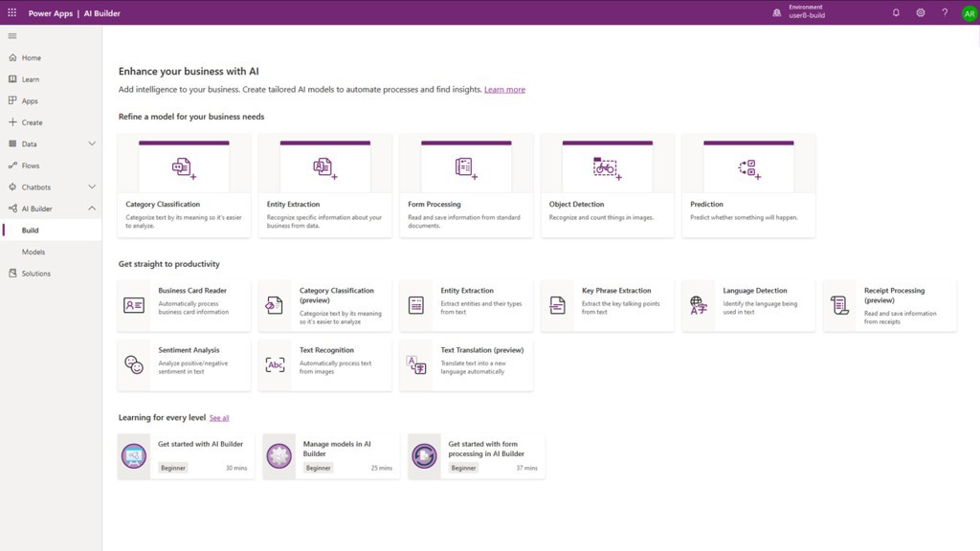This screenshot has height=551, width=980.
Task: Open Get started with AI Builder module
Action: [x=187, y=456]
